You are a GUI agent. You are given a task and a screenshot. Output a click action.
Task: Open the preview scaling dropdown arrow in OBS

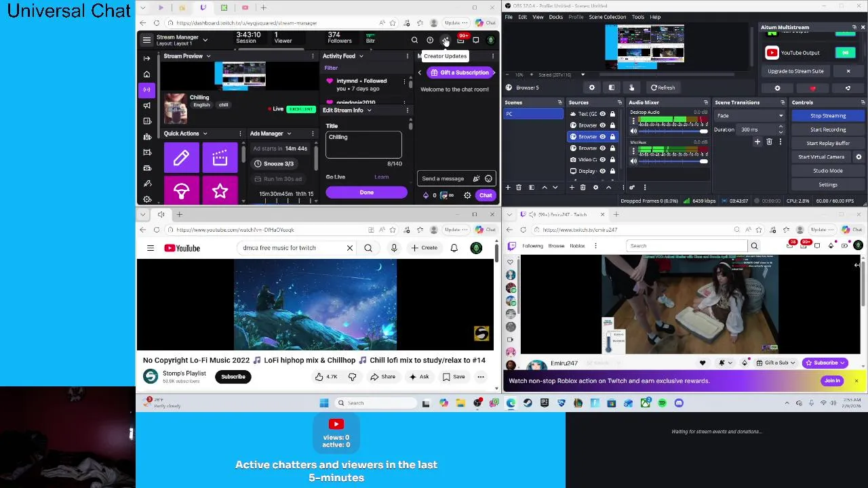pyautogui.click(x=584, y=75)
